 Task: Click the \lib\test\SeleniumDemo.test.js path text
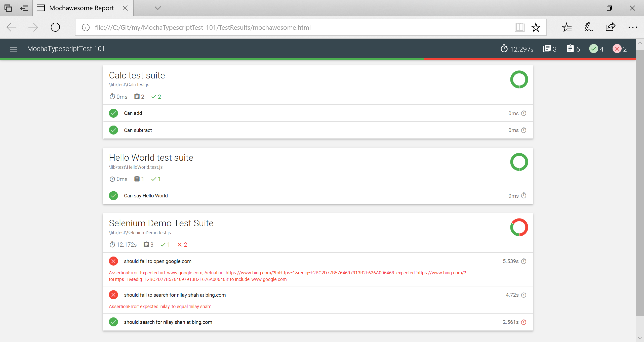pyautogui.click(x=140, y=233)
